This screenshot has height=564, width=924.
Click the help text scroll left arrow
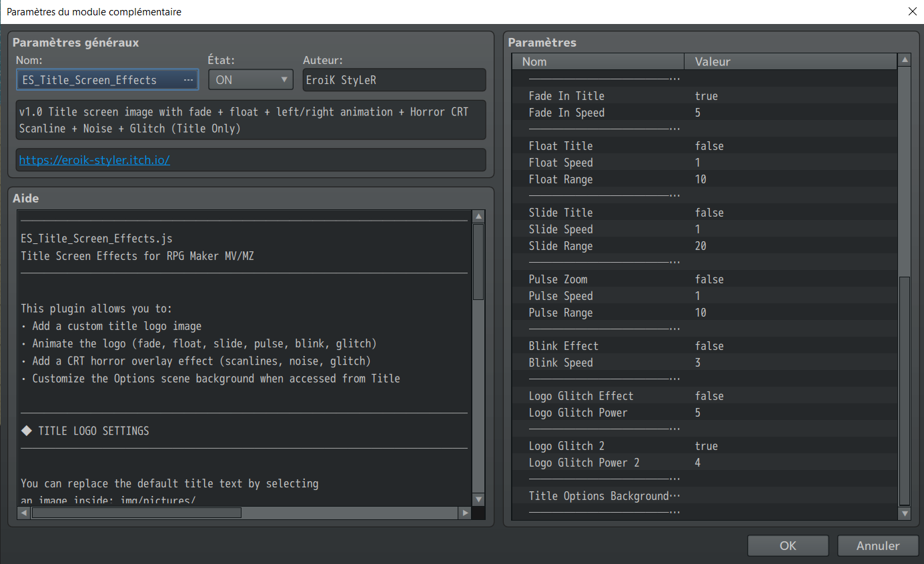25,513
